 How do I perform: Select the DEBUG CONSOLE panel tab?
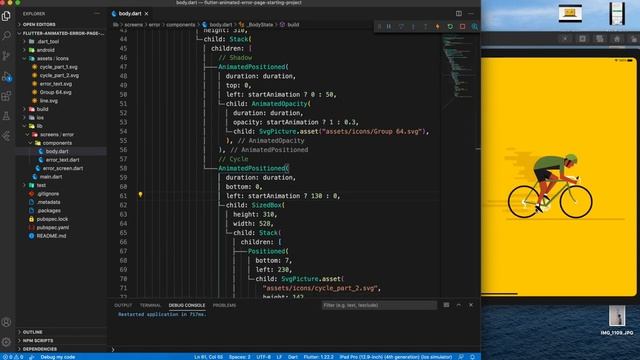187,305
